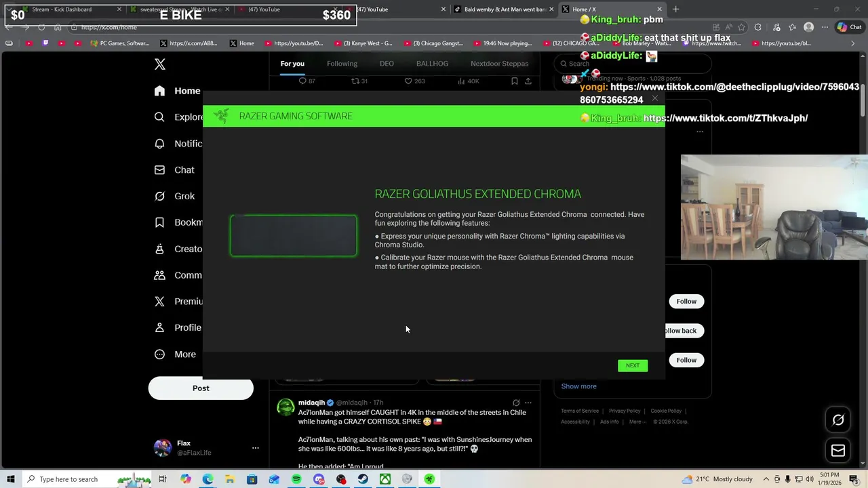
Task: Open Accessibility footer link
Action: tap(575, 422)
